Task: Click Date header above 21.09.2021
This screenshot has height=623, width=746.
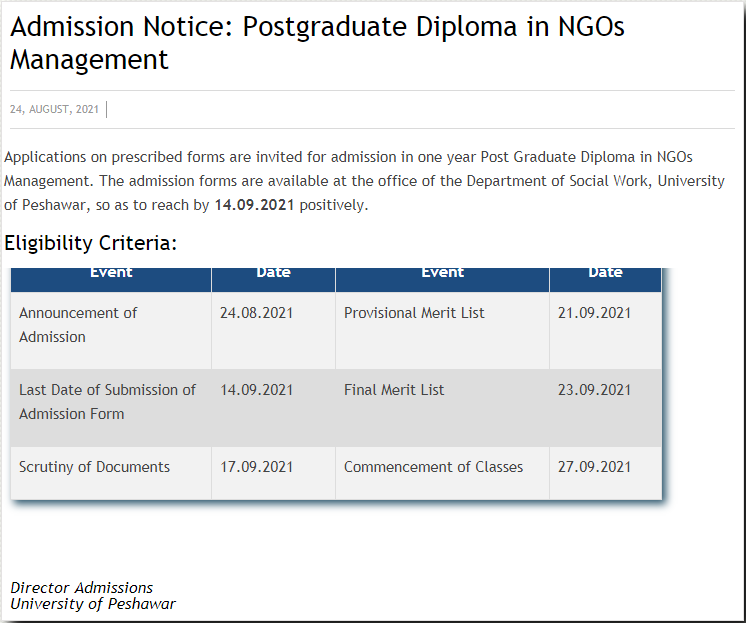Action: 605,273
